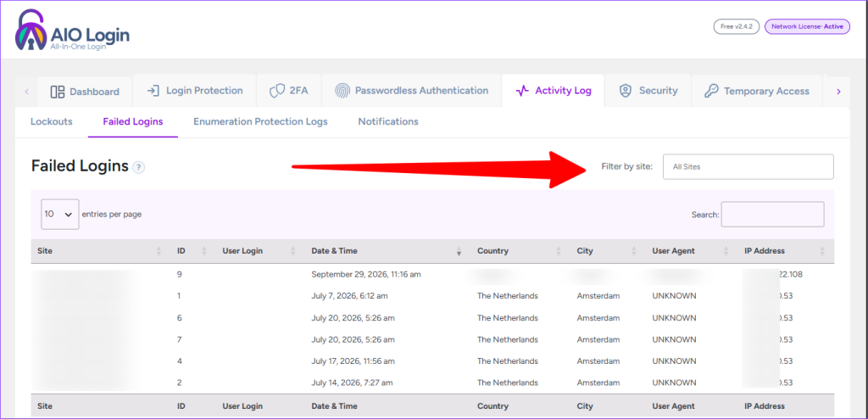Click the Temporary Access key icon
Screen dimensions: 868x419
coord(711,91)
